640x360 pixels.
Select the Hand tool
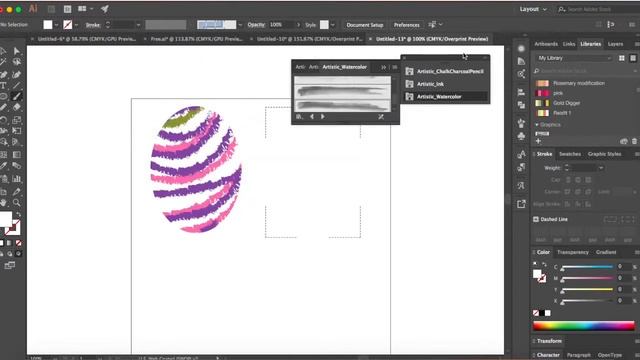coord(3,202)
